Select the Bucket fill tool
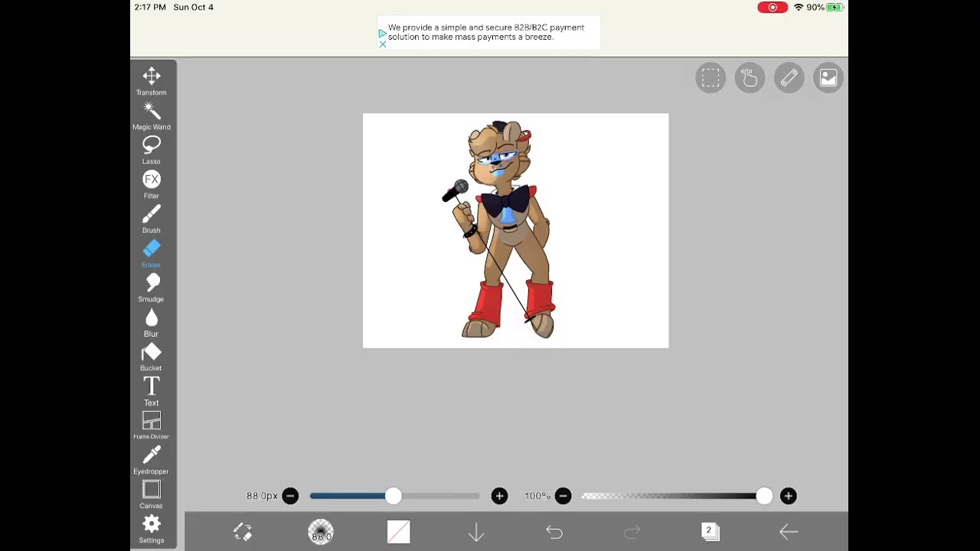The width and height of the screenshot is (980, 551). click(x=151, y=357)
